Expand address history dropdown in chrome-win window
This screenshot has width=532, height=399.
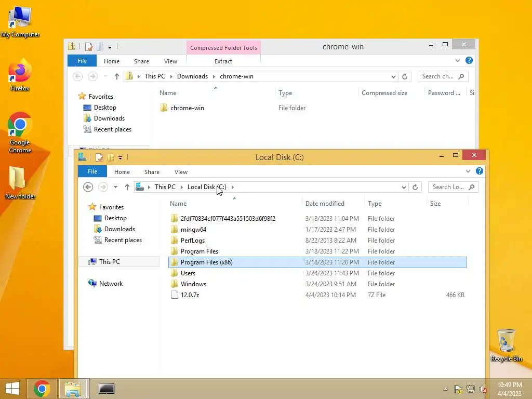point(393,77)
